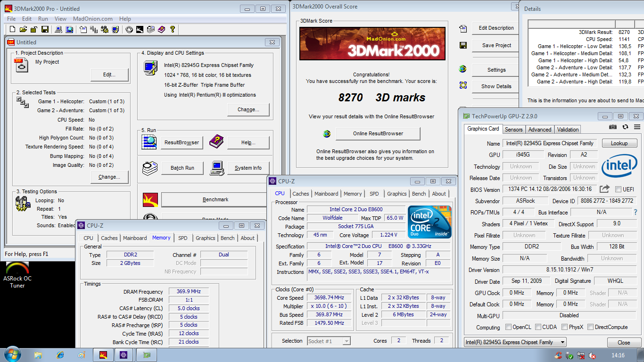Image resolution: width=644 pixels, height=362 pixels.
Task: Click the Save Project button
Action: click(x=496, y=45)
